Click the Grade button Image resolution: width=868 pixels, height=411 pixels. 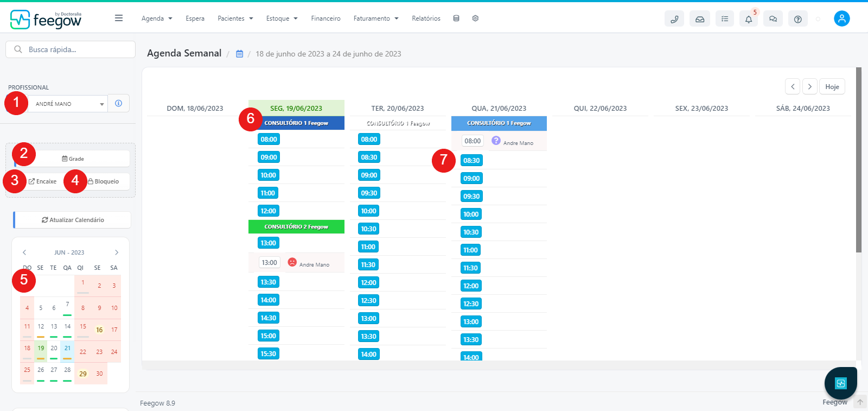click(x=73, y=159)
